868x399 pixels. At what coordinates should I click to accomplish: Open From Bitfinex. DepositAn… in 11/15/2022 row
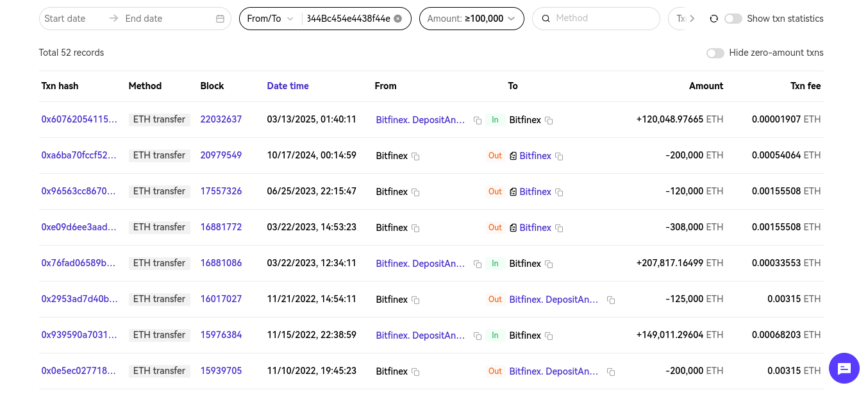click(x=421, y=335)
